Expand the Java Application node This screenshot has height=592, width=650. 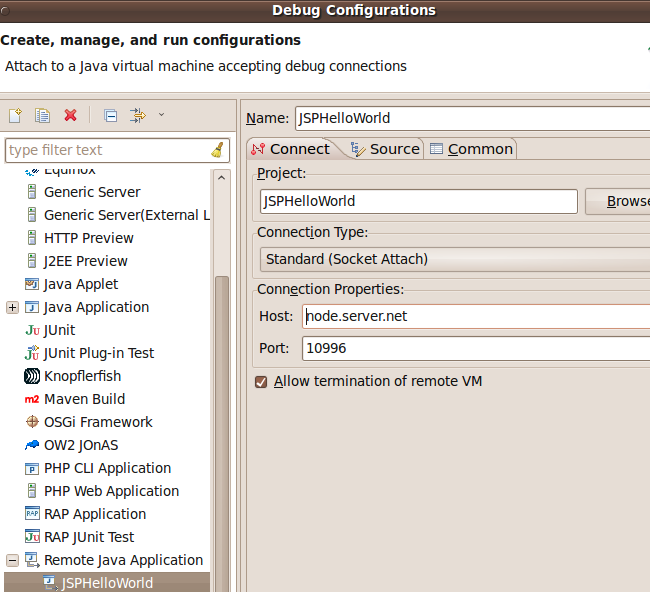pyautogui.click(x=12, y=307)
